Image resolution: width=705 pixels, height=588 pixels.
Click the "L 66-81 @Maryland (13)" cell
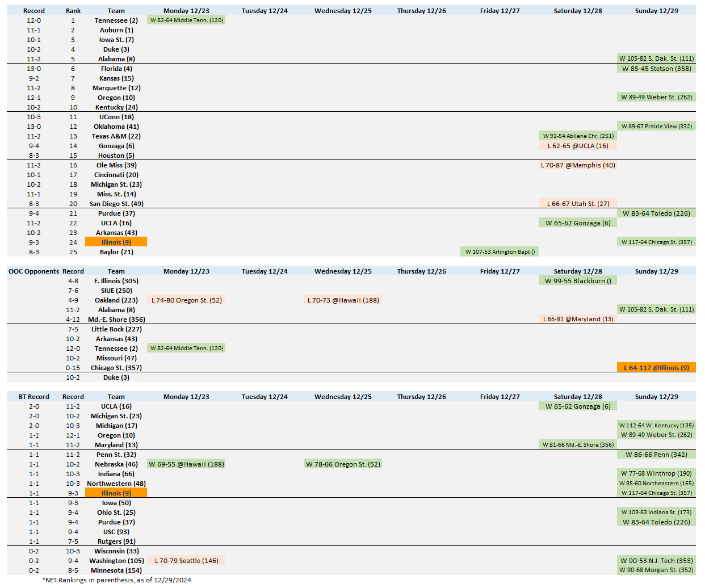coord(578,320)
